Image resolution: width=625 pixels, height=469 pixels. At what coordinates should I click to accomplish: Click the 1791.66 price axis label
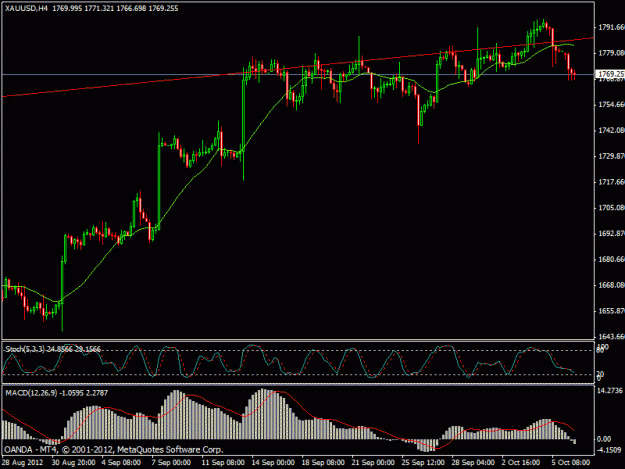tap(611, 27)
